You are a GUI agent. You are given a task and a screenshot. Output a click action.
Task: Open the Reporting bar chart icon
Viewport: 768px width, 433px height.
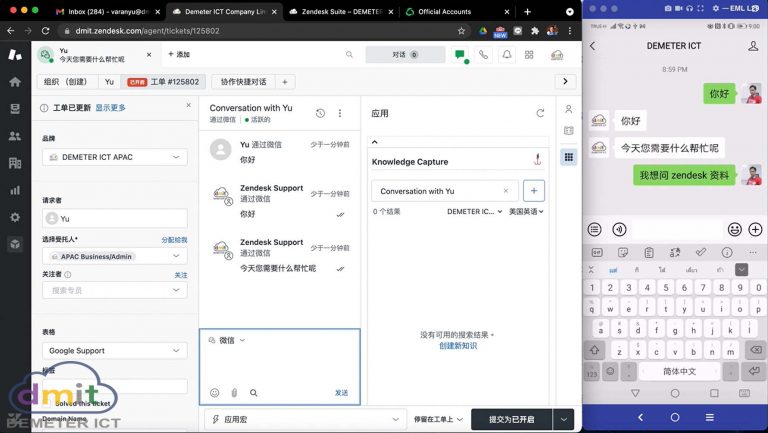coord(15,190)
